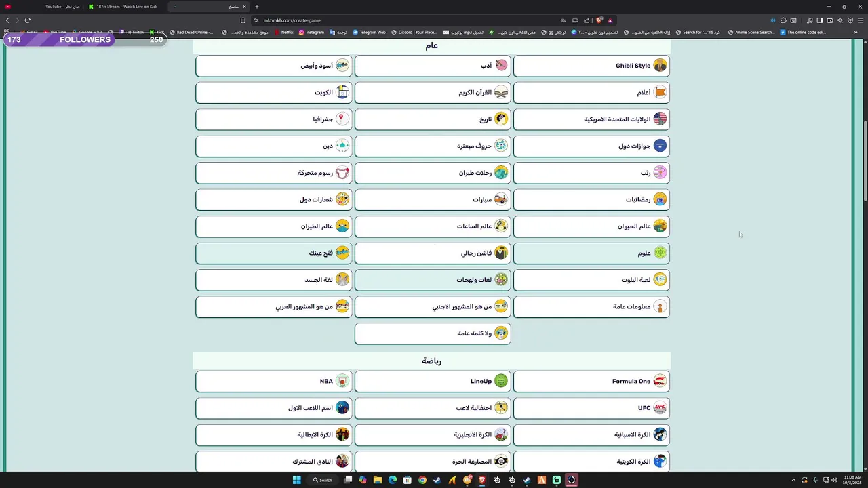Click the LineUp green field icon
This screenshot has height=488, width=868.
501,381
